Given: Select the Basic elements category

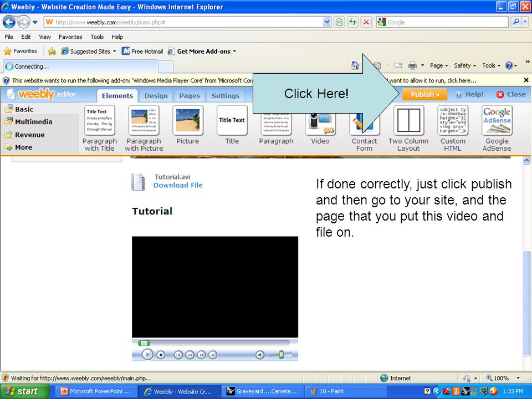Looking at the screenshot, I should click(19, 109).
